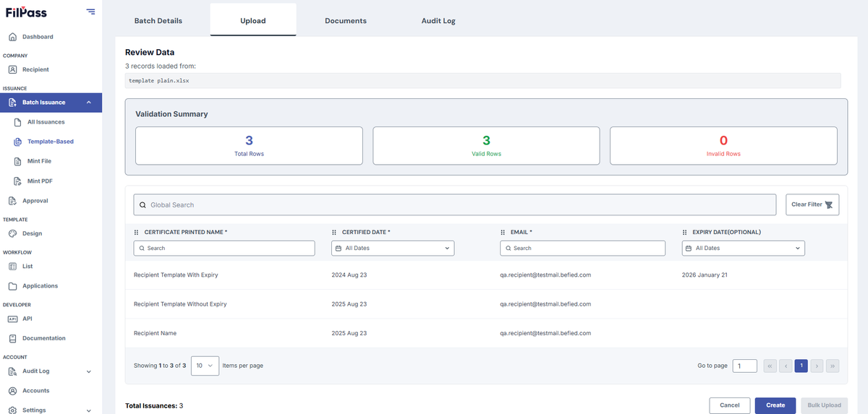The width and height of the screenshot is (868, 414).
Task: Click the Dashboard home icon
Action: [12, 37]
